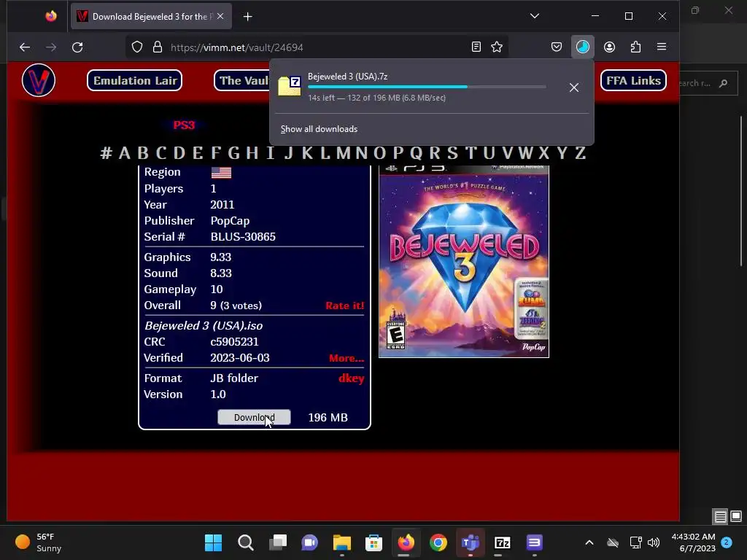Click the 7z file icon in downloads panel
Image resolution: width=747 pixels, height=560 pixels.
click(289, 86)
